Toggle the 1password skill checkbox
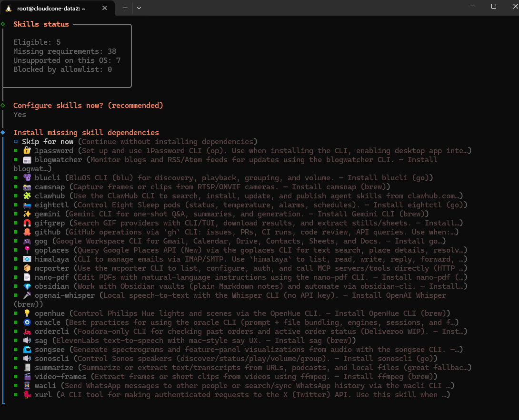 click(x=16, y=151)
